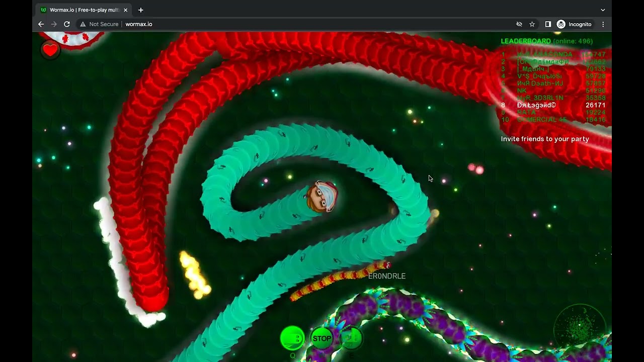
Task: Click the leaderboard score 19224
Action: (596, 113)
